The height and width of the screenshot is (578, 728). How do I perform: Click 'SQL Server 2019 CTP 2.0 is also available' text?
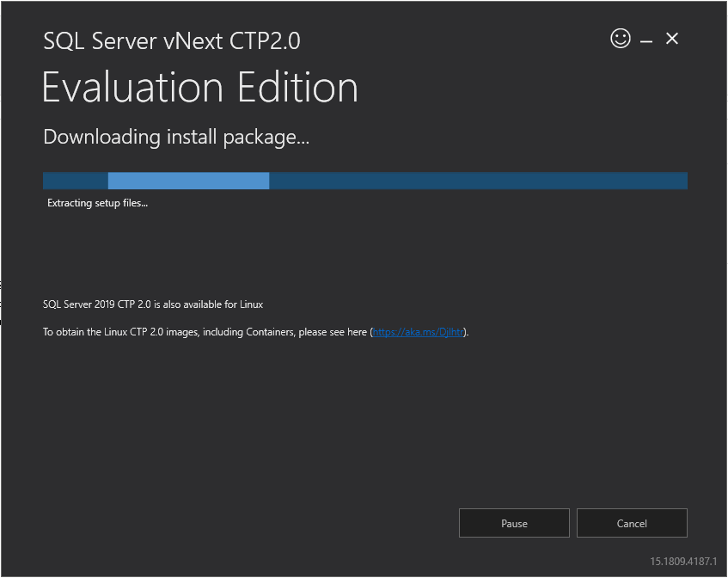point(153,304)
